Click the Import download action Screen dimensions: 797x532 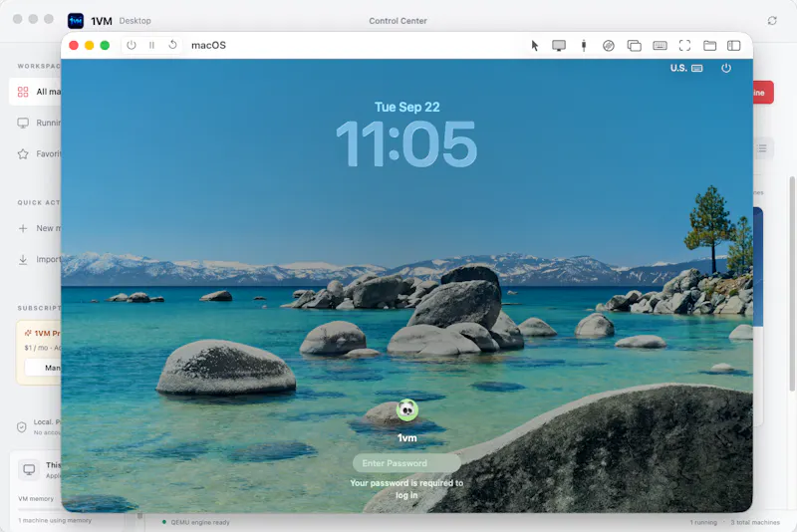click(39, 259)
